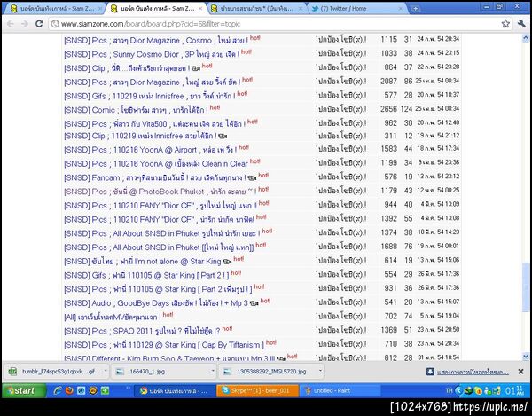Viewport: 532px width, 416px height.
Task: Open the Skype beer_031 taskbar button
Action: 257,390
